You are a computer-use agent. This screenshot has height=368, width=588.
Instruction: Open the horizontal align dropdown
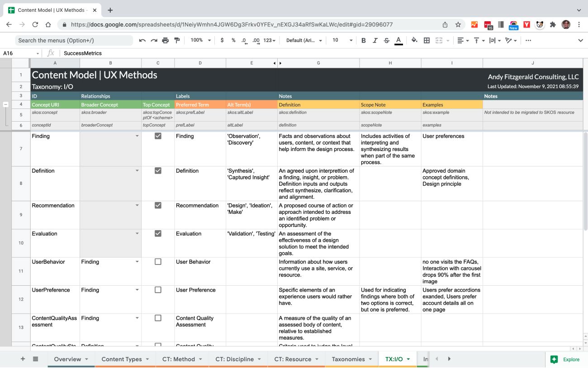pyautogui.click(x=463, y=41)
